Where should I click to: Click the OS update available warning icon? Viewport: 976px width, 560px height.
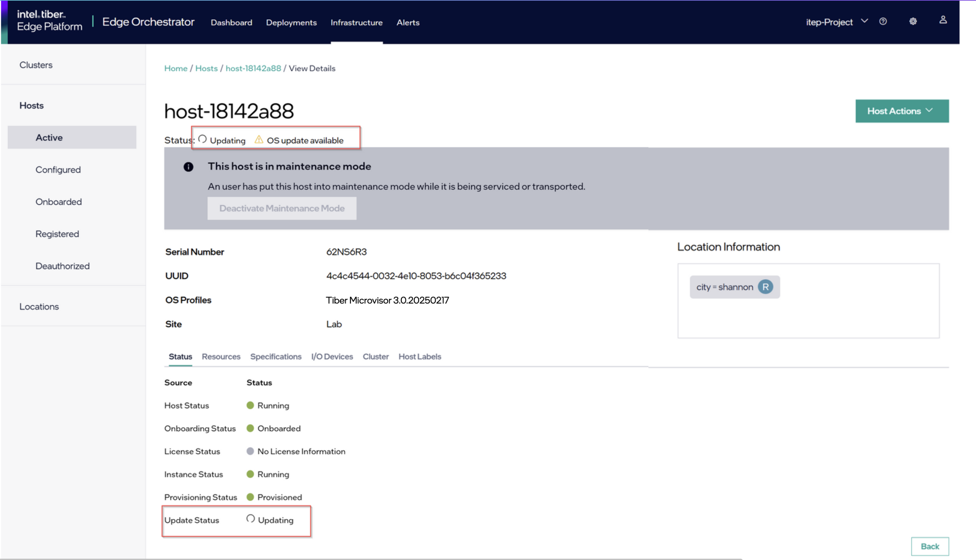(x=258, y=140)
